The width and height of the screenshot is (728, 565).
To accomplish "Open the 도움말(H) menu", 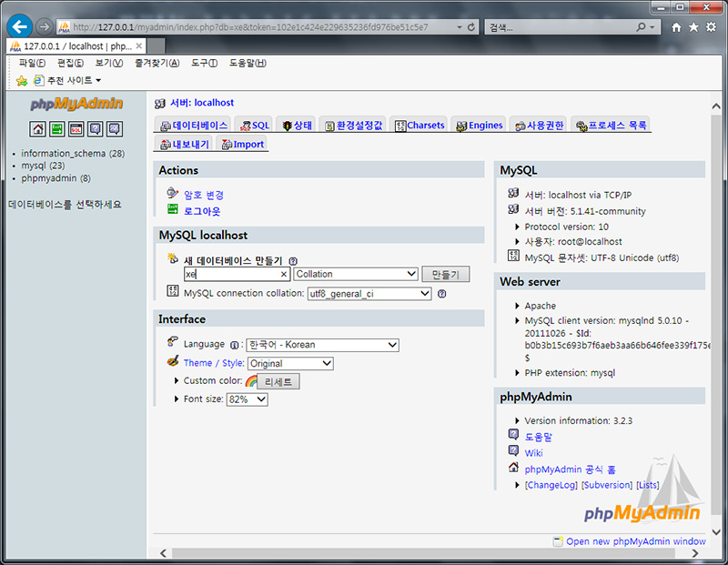I will [248, 63].
